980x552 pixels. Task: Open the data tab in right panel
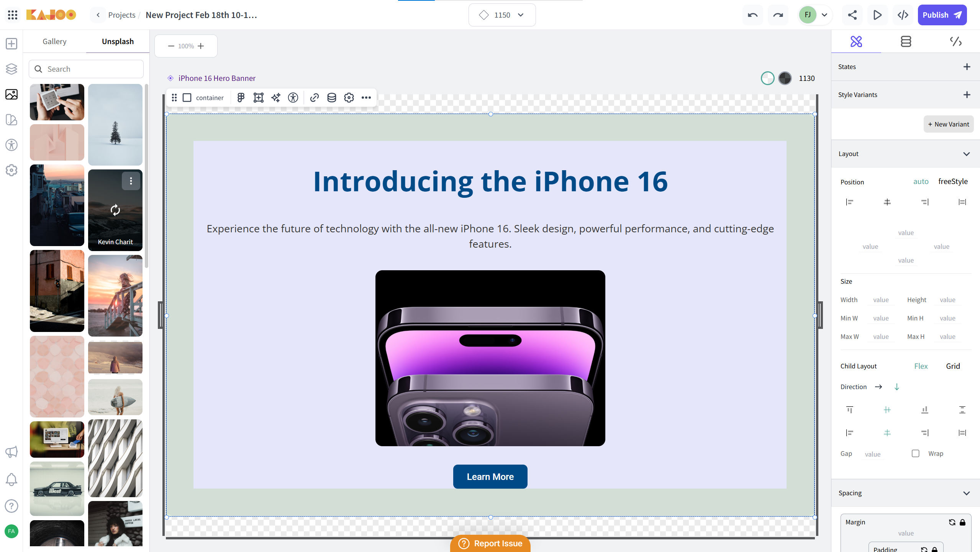(x=906, y=41)
